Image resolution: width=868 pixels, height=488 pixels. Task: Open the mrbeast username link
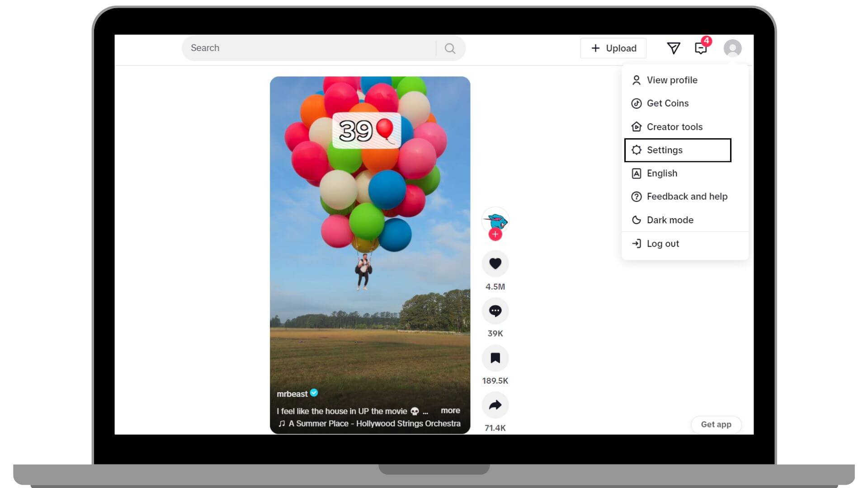pyautogui.click(x=292, y=394)
